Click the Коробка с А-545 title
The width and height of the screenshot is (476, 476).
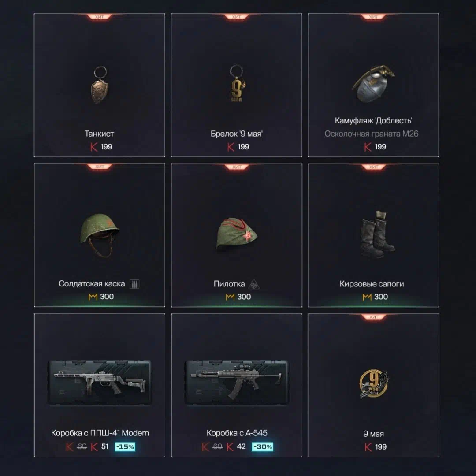point(237,433)
